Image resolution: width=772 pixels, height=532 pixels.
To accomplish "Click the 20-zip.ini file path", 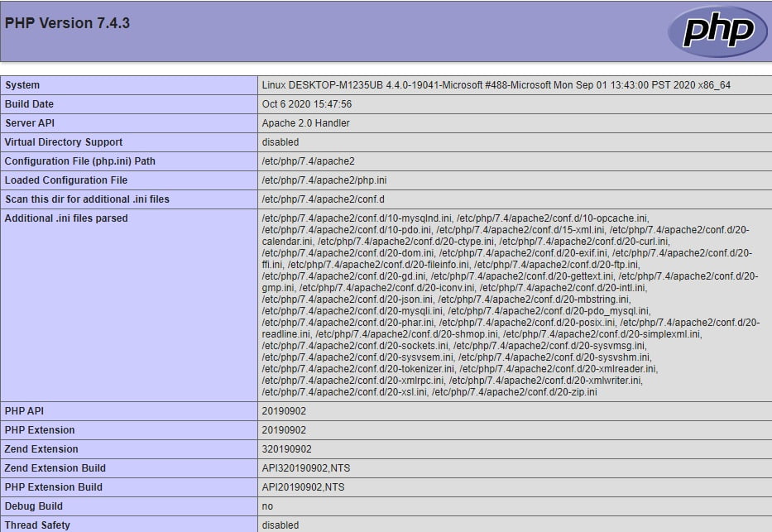I will click(x=514, y=392).
